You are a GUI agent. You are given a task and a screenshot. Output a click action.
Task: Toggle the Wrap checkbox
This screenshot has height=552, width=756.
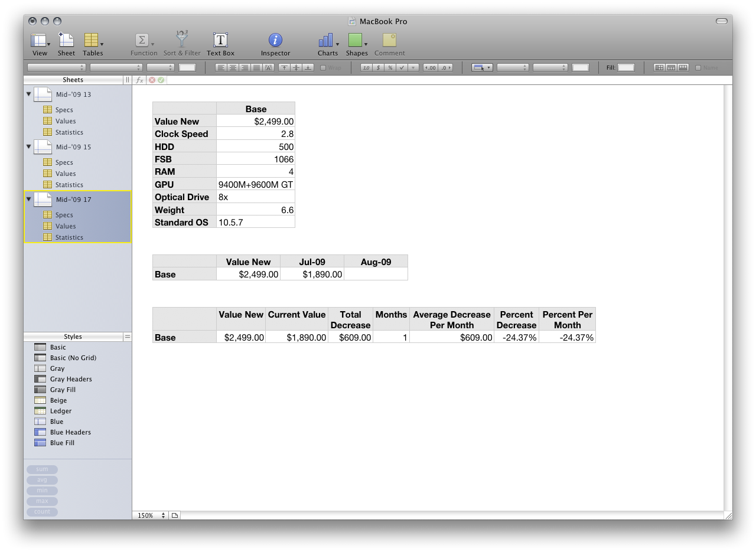(323, 68)
